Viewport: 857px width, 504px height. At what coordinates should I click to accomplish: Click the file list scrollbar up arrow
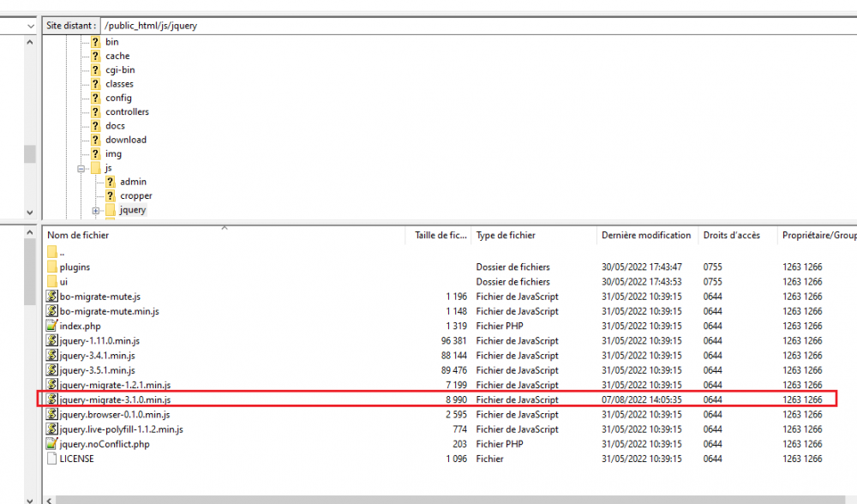(30, 233)
